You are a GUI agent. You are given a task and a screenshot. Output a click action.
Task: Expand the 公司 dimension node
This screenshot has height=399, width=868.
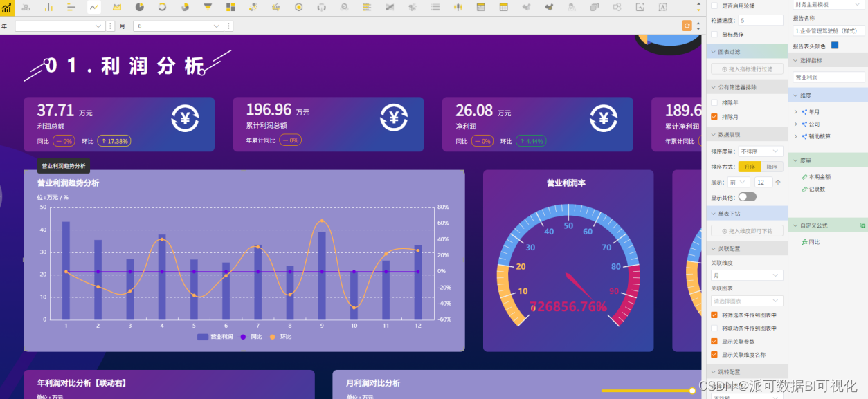tap(796, 124)
